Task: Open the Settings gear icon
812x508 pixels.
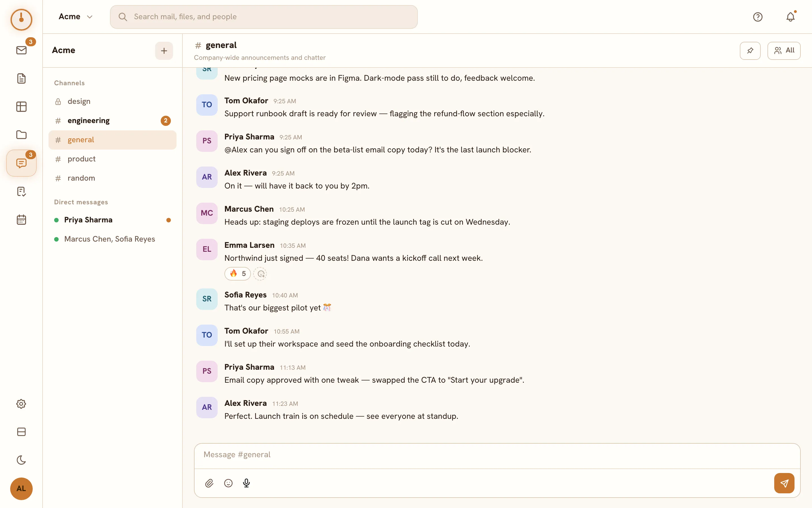Action: point(21,404)
